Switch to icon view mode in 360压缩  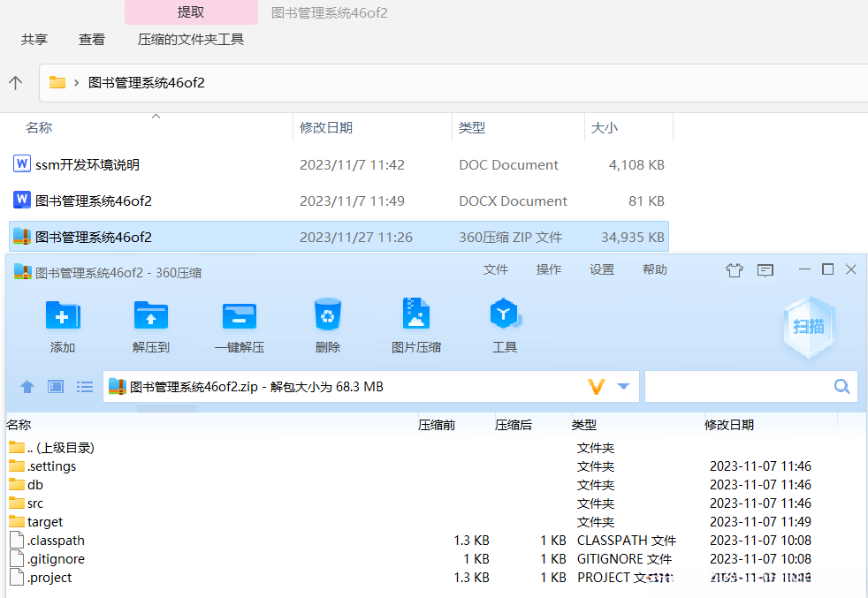56,386
